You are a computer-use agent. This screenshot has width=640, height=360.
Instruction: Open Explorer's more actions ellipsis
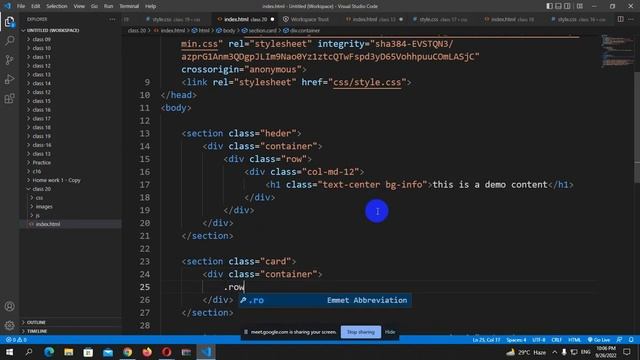pyautogui.click(x=112, y=19)
